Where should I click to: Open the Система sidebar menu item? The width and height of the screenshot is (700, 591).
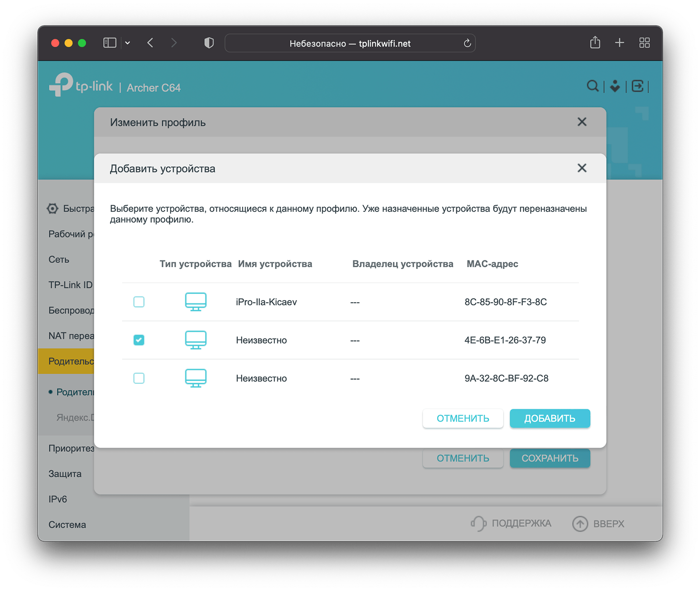pyautogui.click(x=67, y=525)
